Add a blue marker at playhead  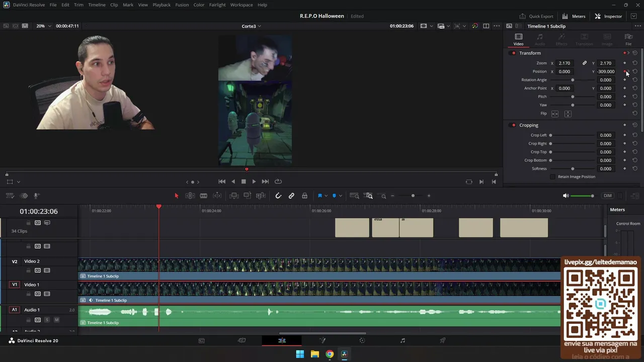[334, 196]
